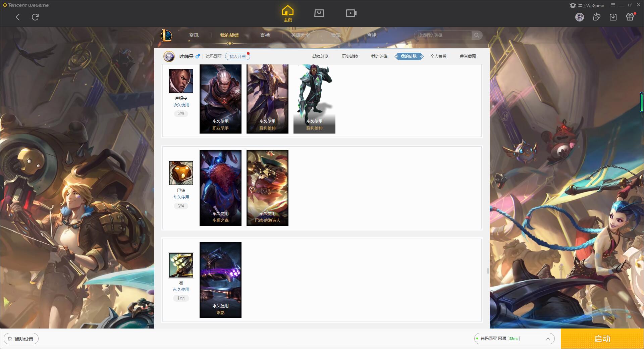The width and height of the screenshot is (644, 349).
Task: Open the store bag icon
Action: [319, 13]
